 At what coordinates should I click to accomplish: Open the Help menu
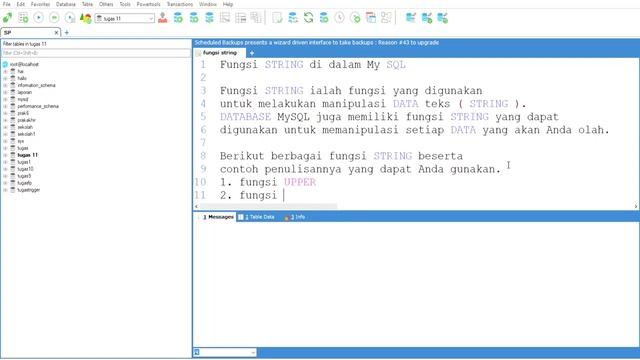tap(228, 4)
